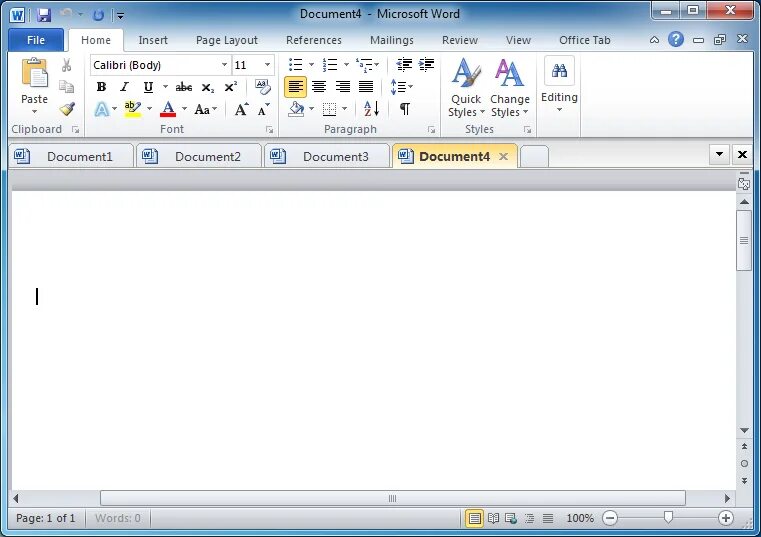The width and height of the screenshot is (761, 537).
Task: Open Line Spacing dropdown
Action: tap(401, 87)
